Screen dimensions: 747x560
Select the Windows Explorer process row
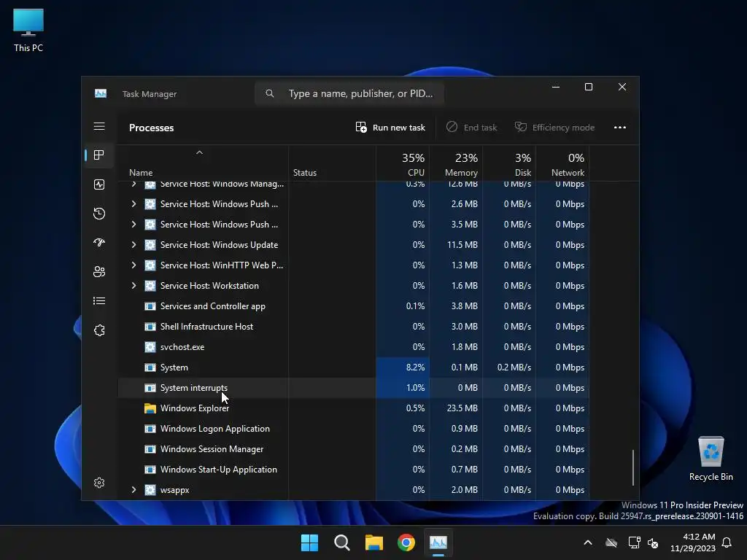(x=354, y=408)
